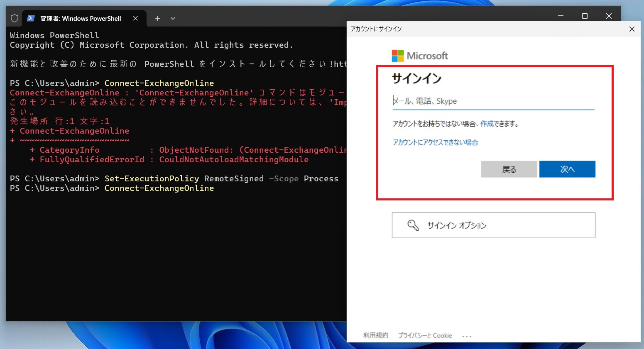This screenshot has width=644, height=349.
Task: Focus the メール、電話、Skype input field
Action: (x=493, y=101)
